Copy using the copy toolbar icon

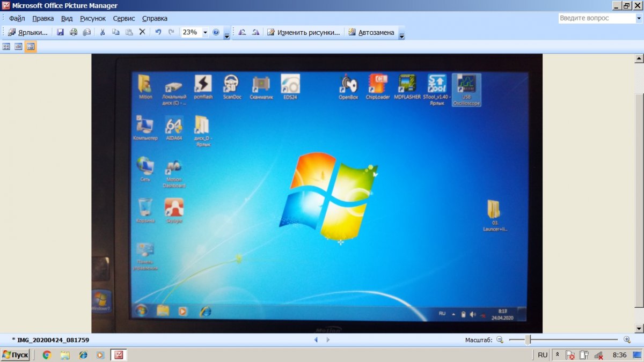pos(115,32)
